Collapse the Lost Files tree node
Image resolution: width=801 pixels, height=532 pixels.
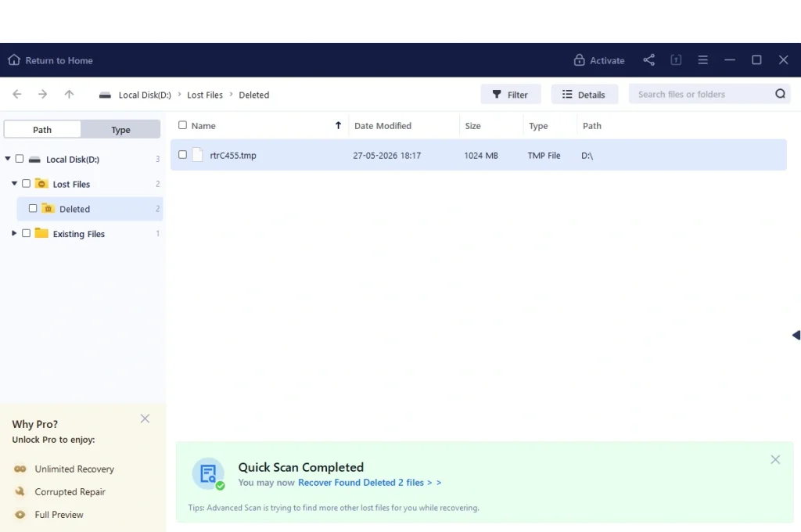click(14, 184)
